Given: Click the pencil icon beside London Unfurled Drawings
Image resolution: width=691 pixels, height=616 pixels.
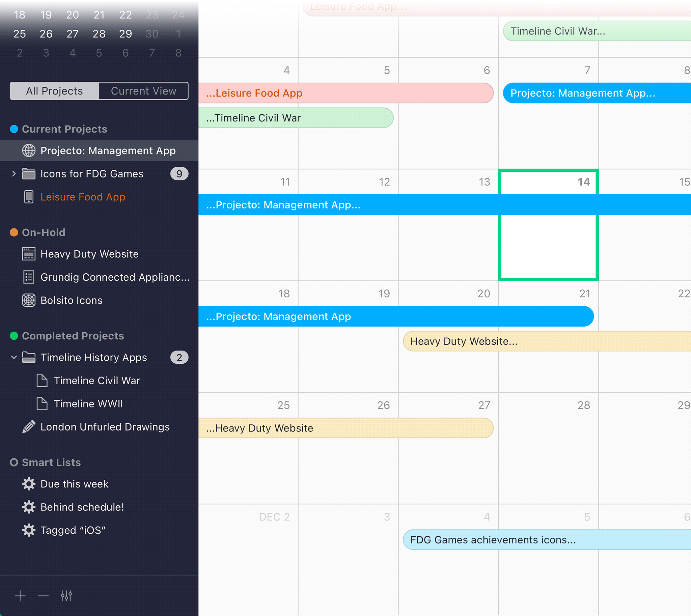Looking at the screenshot, I should (29, 427).
